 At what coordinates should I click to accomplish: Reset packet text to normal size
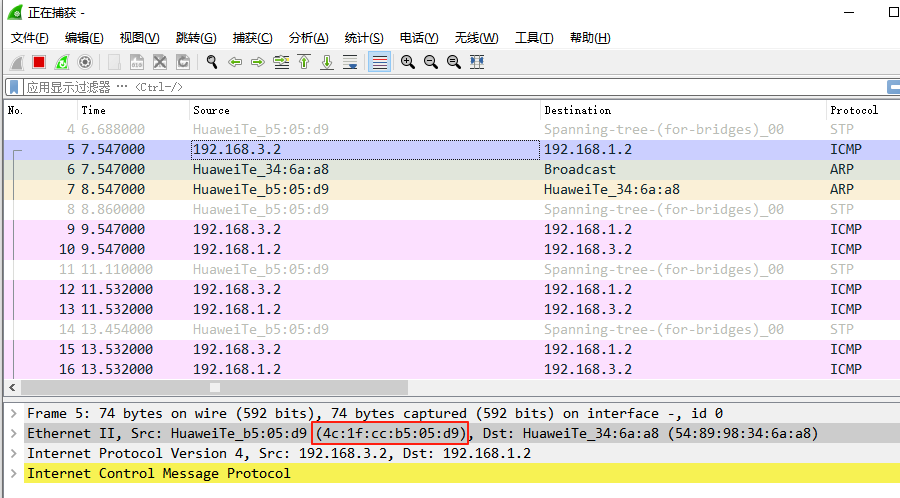(x=454, y=62)
